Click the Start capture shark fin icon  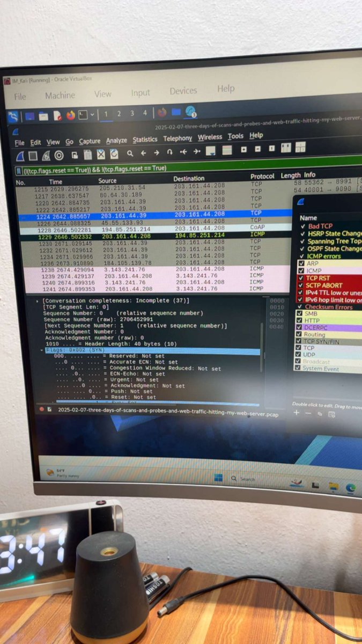click(x=20, y=156)
